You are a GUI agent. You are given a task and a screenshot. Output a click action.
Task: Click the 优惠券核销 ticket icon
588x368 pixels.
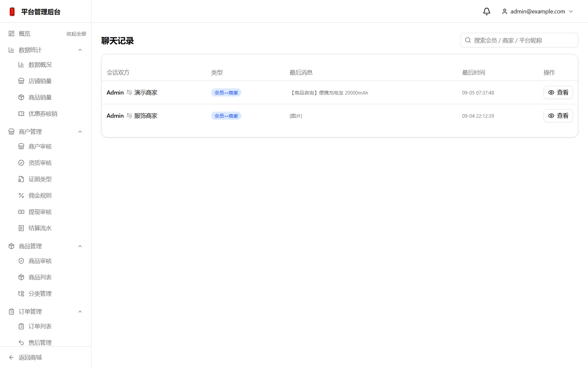(x=21, y=114)
